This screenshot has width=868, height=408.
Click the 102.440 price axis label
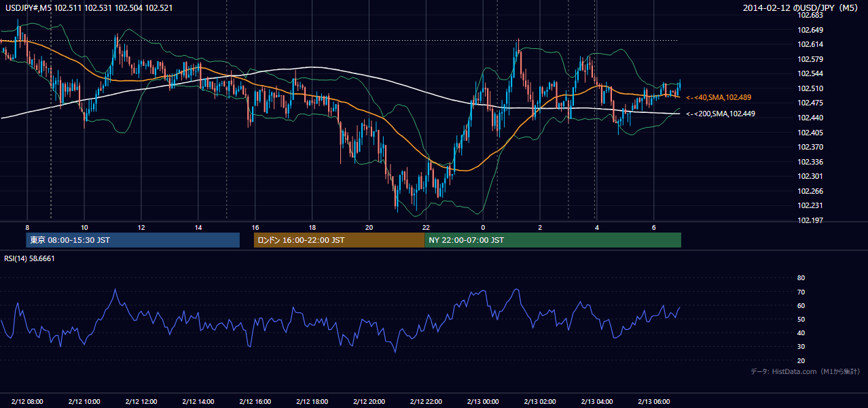click(x=810, y=118)
